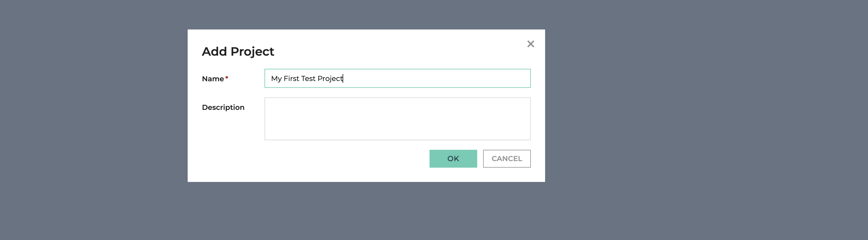Select the Name field label
This screenshot has height=240, width=868.
click(x=213, y=79)
